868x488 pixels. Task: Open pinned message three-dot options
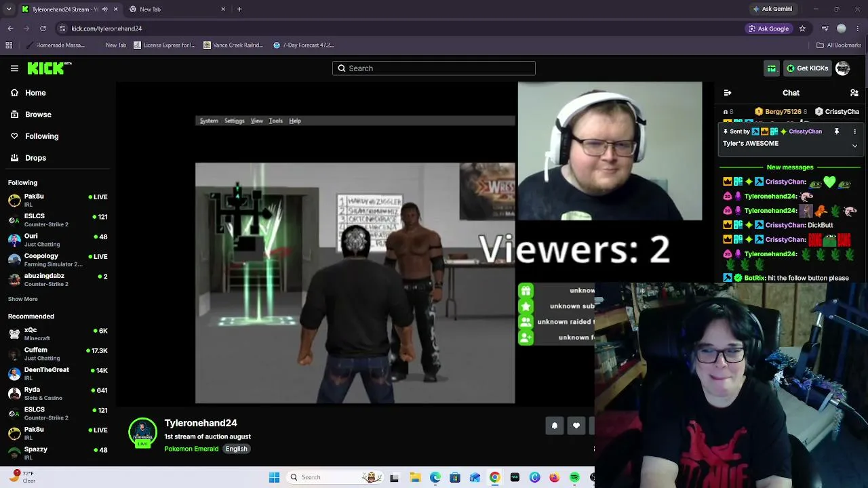854,131
